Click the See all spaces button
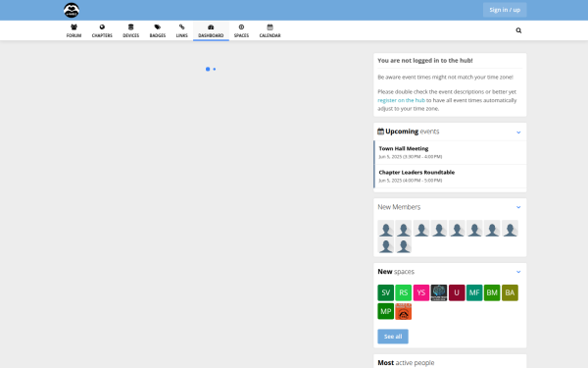Screen dimensions: 588x368 [x=393, y=337]
